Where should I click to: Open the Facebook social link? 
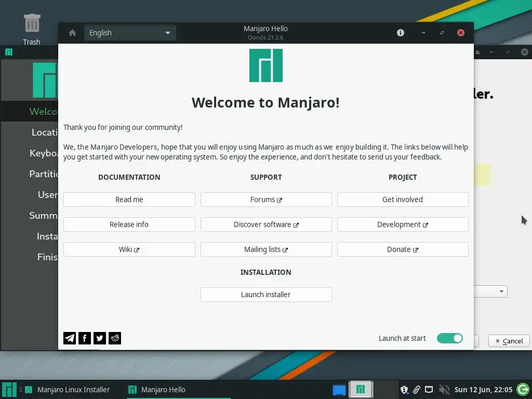(85, 338)
